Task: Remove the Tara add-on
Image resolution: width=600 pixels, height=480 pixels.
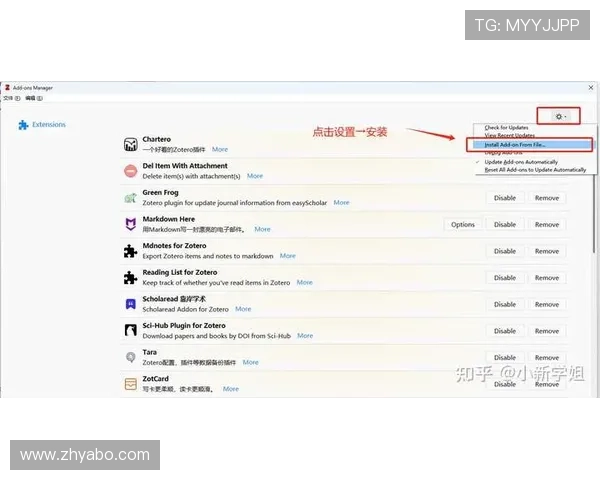Action: (x=547, y=358)
